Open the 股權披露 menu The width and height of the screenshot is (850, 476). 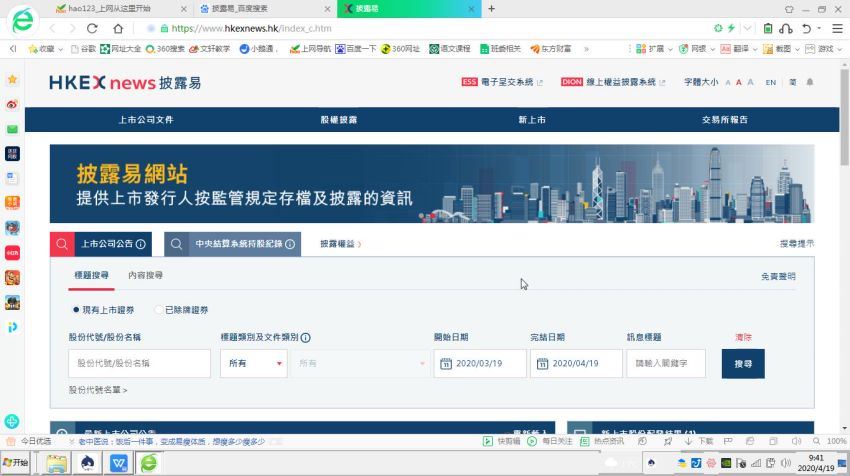pos(339,120)
